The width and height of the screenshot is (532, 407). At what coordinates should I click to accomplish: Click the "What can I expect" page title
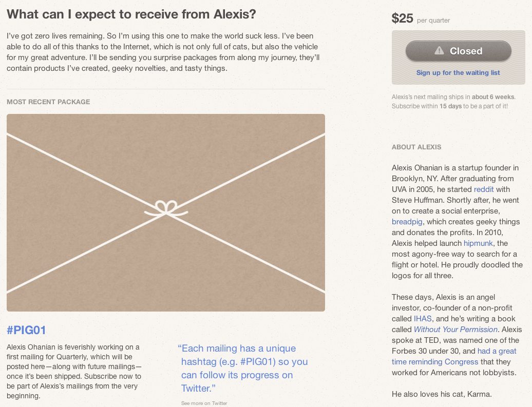[x=131, y=14]
